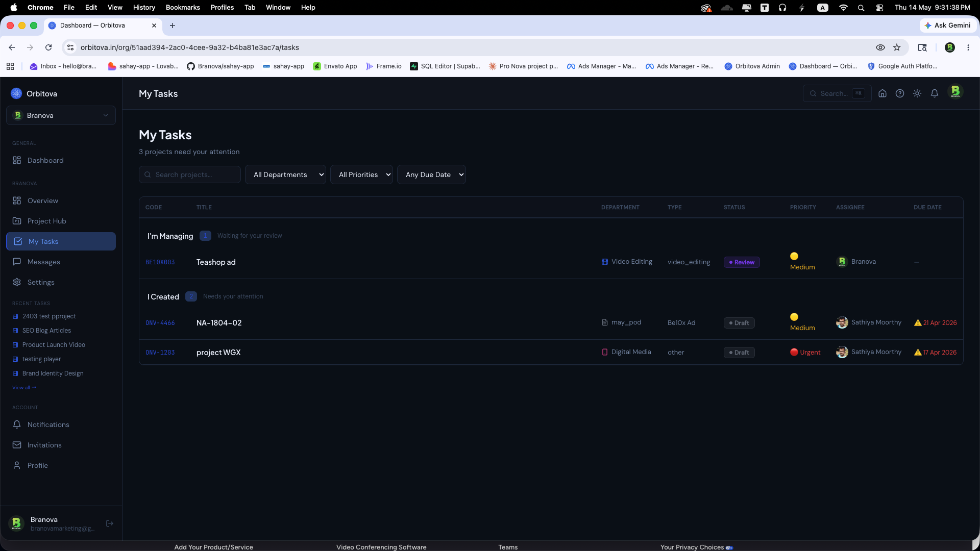Select My Tasks sidebar item

61,241
